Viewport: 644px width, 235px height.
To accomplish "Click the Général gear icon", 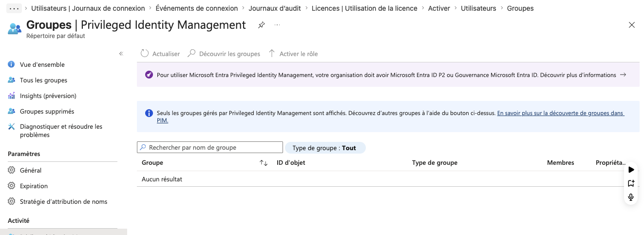I will (x=11, y=170).
